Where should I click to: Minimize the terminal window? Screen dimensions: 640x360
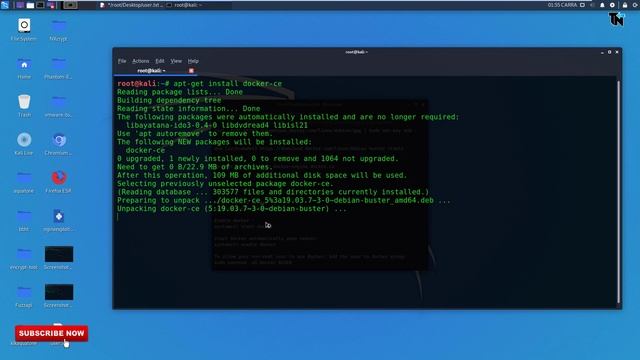pyautogui.click(x=602, y=52)
